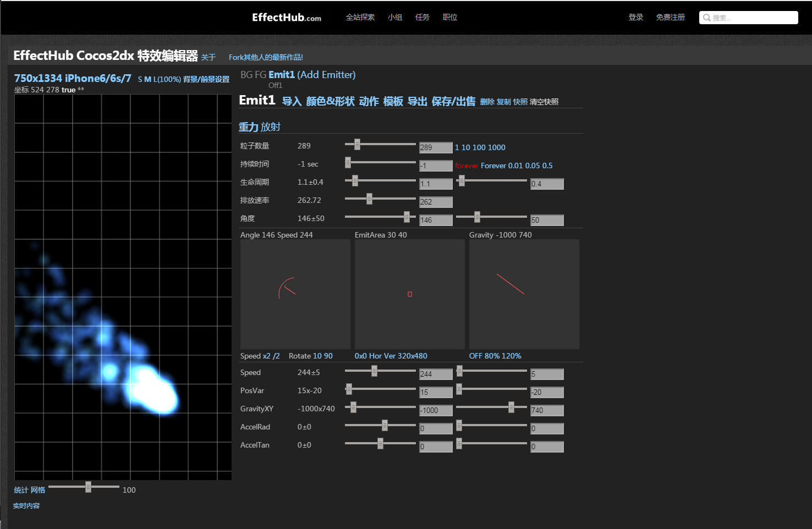Click the search magnifier icon
This screenshot has width=812, height=529.
tap(706, 17)
